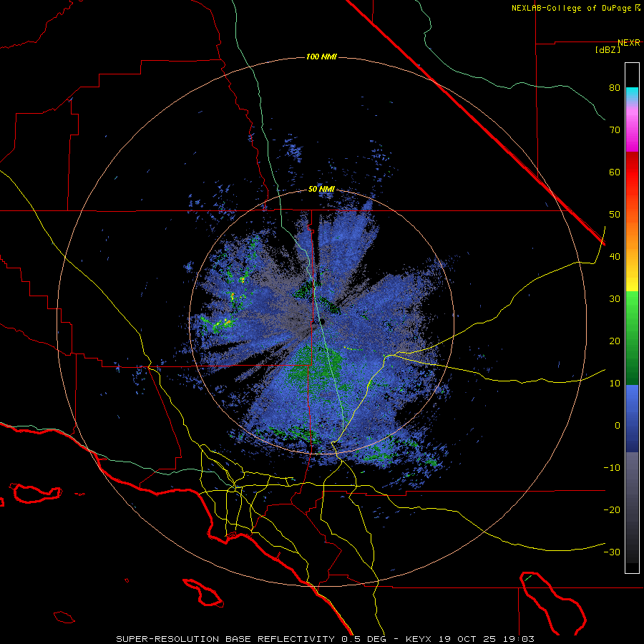Click the 50 dBZ scale value
Viewport: 644px width, 644px height.
615,215
